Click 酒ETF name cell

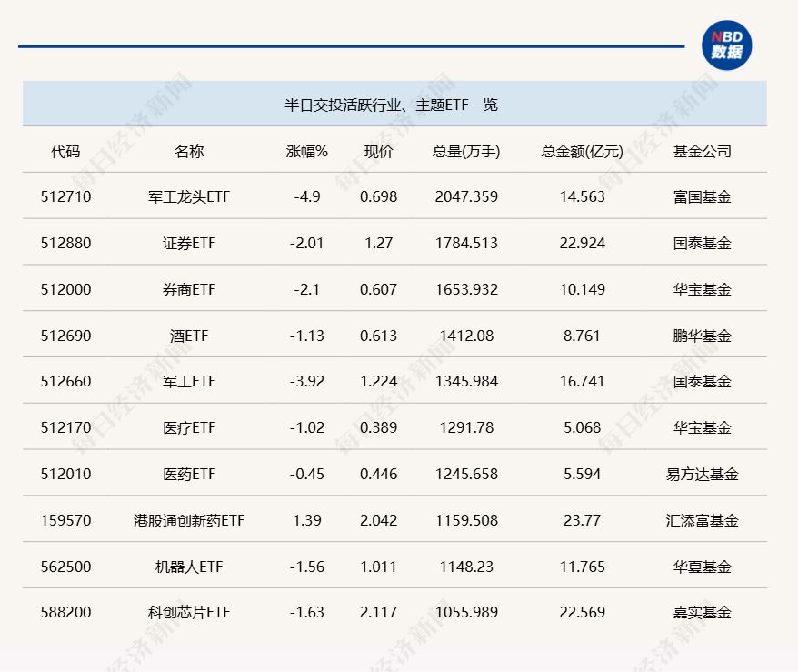[189, 336]
